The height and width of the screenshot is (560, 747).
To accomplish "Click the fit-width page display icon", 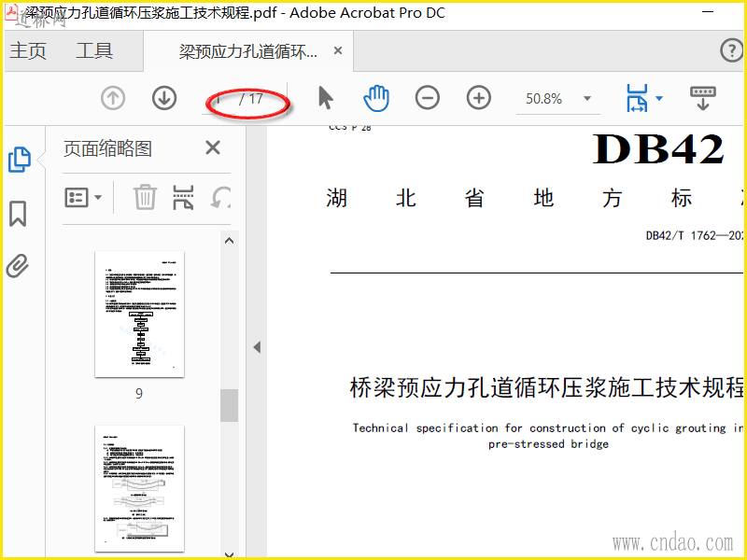I will (637, 98).
